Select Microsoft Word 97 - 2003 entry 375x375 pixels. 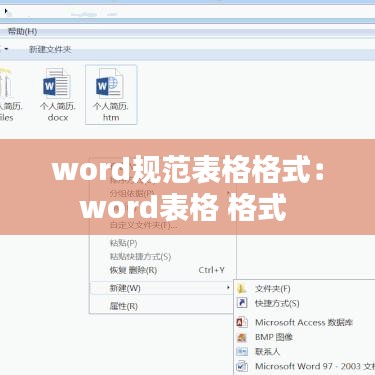click(x=315, y=366)
